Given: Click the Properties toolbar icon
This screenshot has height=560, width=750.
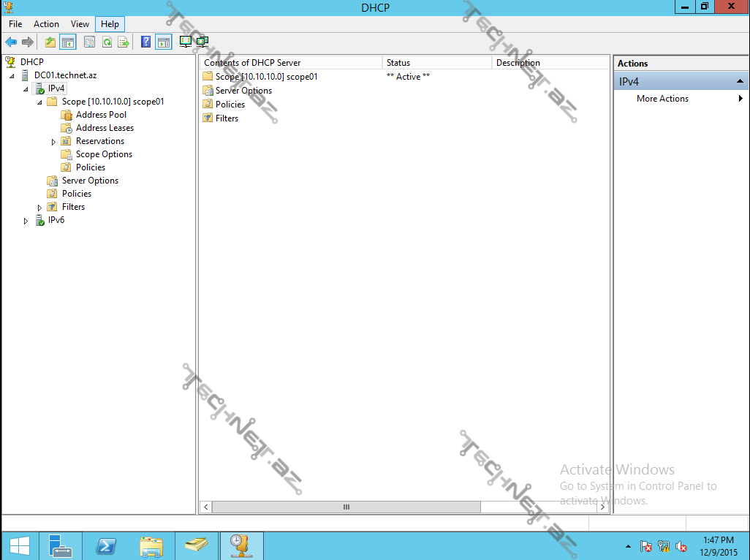Looking at the screenshot, I should pos(90,42).
